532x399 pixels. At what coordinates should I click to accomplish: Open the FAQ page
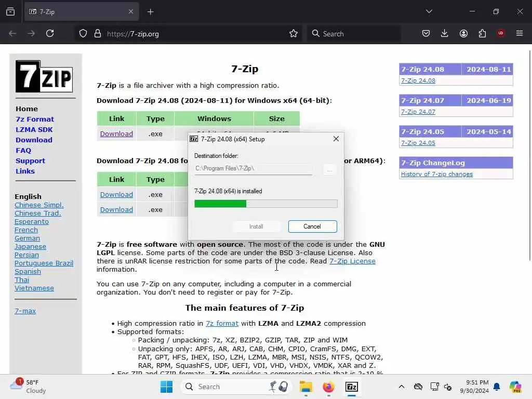(x=23, y=151)
